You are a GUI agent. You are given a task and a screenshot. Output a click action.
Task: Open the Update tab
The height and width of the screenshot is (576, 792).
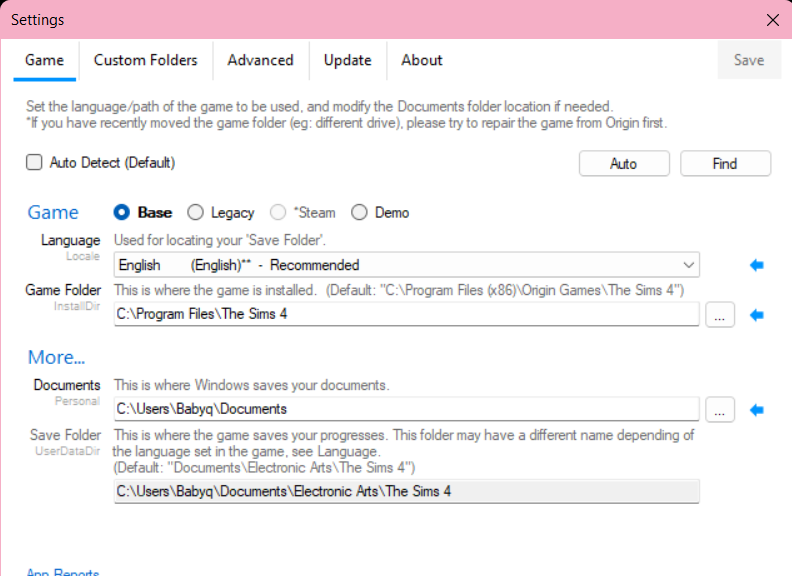348,60
